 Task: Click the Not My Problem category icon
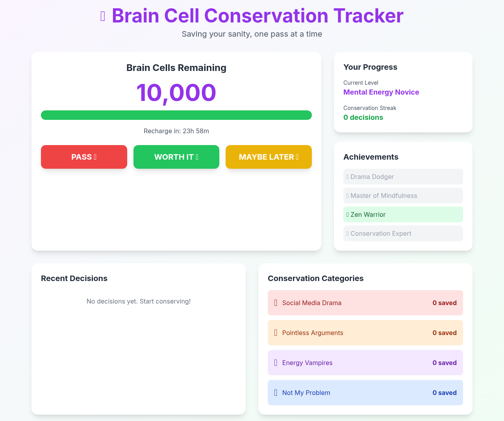(276, 393)
